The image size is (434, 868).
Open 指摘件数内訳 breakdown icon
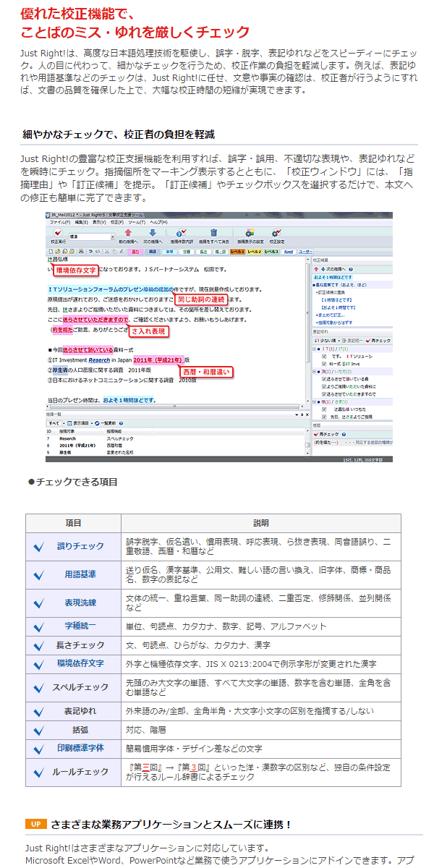[x=182, y=236]
